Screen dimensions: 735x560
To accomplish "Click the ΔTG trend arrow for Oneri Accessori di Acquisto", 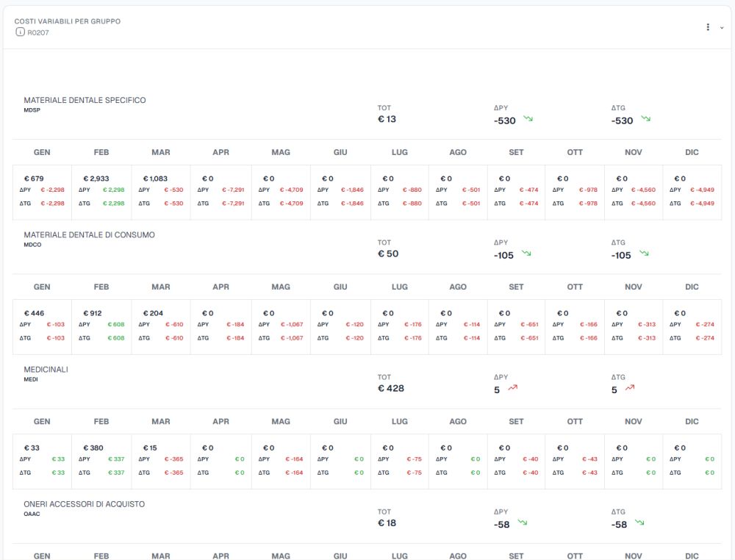I will 640,522.
